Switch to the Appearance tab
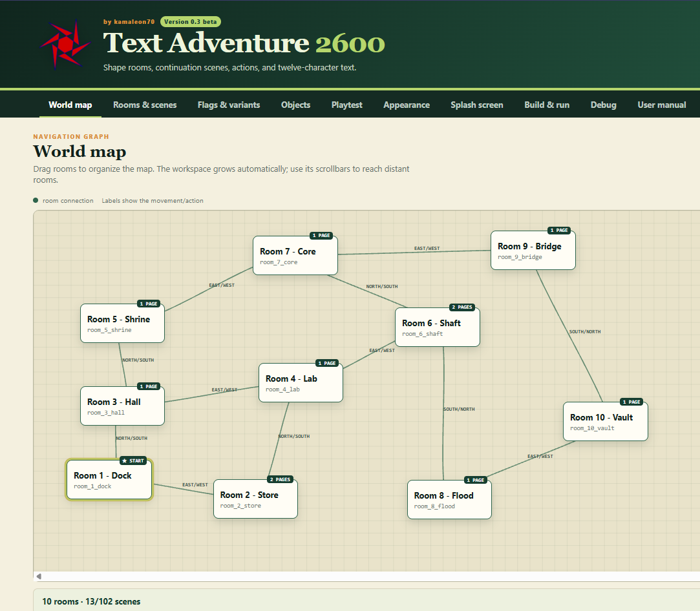This screenshot has height=611, width=700. 407,105
